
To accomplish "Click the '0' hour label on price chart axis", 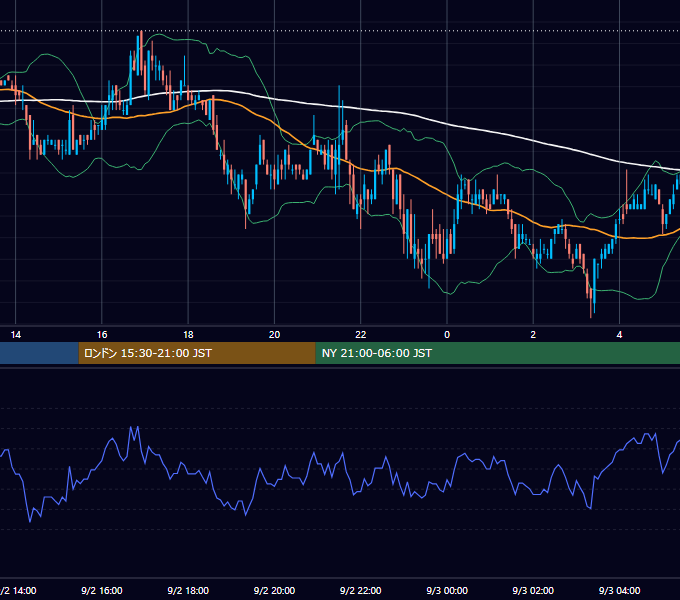I will pos(447,335).
